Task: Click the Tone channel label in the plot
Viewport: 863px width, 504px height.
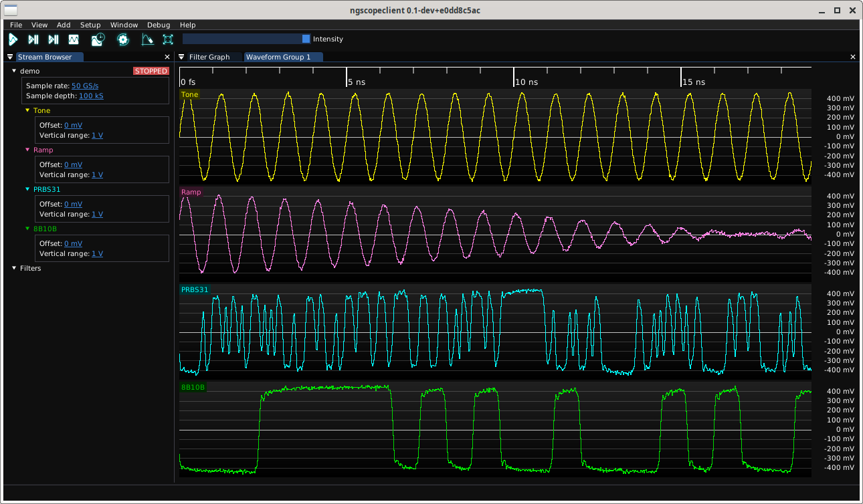Action: tap(190, 94)
